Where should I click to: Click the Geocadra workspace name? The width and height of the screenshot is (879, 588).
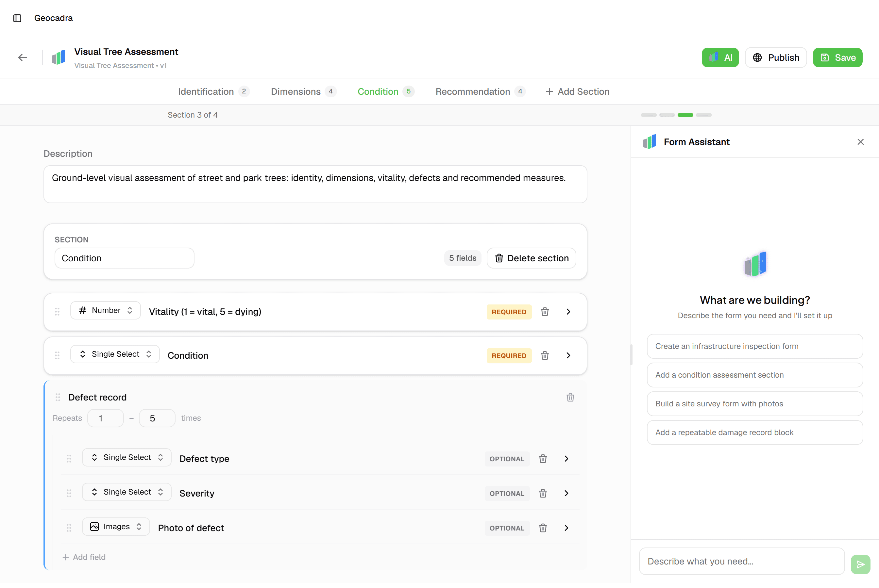53,18
